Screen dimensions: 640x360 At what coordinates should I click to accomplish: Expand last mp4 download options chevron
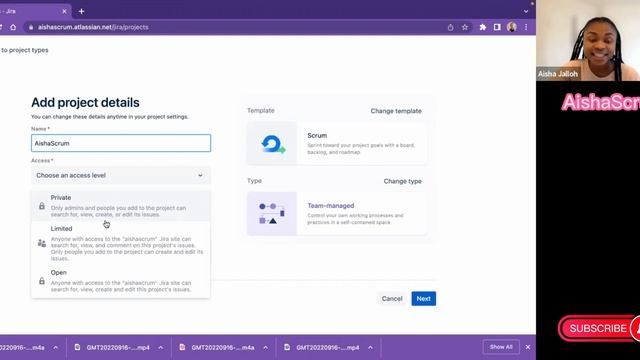(371, 348)
